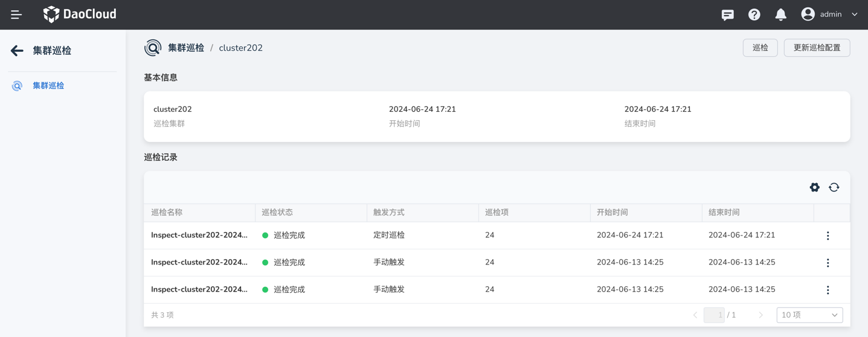Select 集群巡检 in the sidebar menu
The height and width of the screenshot is (337, 868).
(x=48, y=86)
